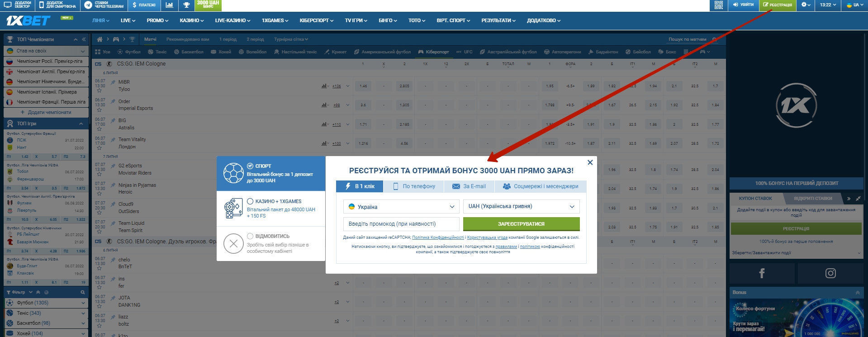Open the Політика Конфіденційності link
The image size is (868, 337).
[438, 237]
